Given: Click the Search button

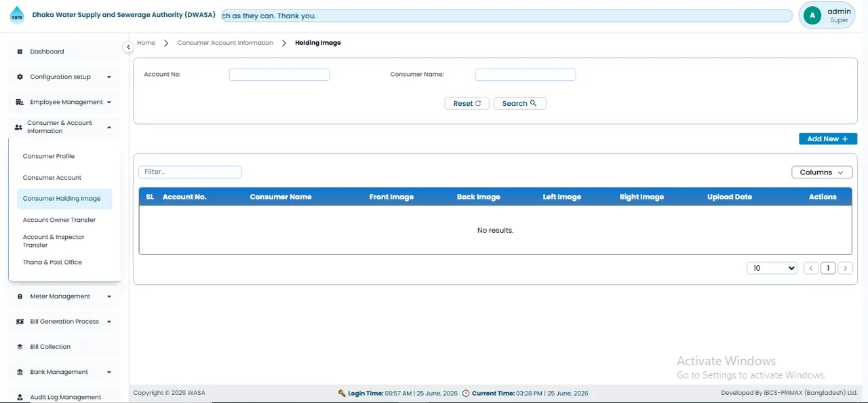Looking at the screenshot, I should [x=519, y=103].
